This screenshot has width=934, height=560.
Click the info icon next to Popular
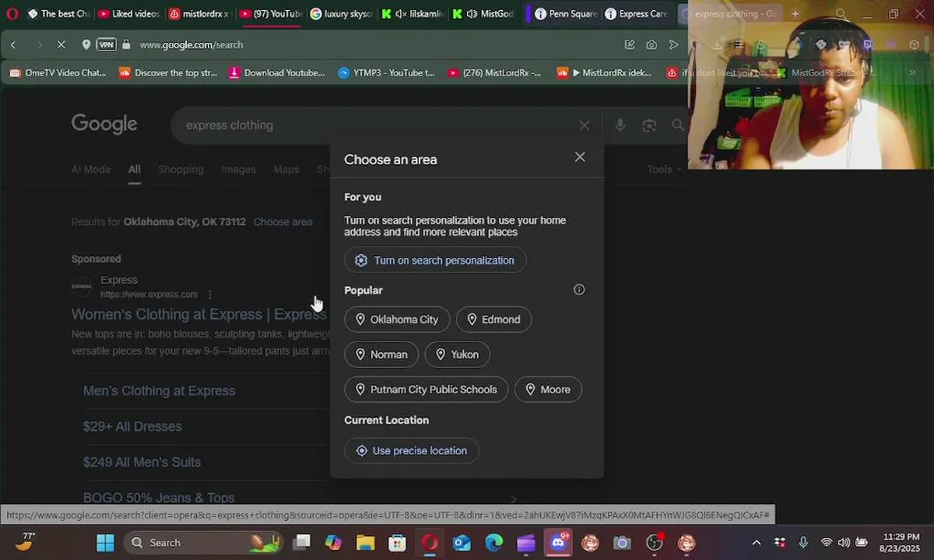coord(579,289)
